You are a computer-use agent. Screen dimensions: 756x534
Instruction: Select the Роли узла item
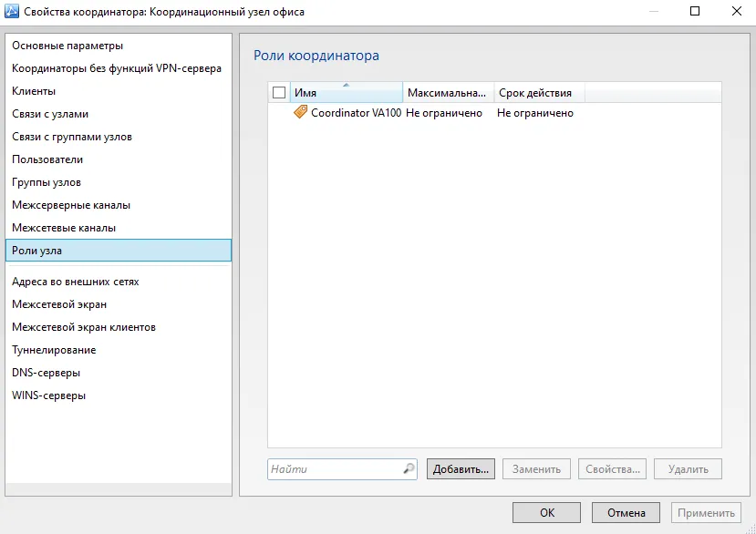pyautogui.click(x=119, y=250)
